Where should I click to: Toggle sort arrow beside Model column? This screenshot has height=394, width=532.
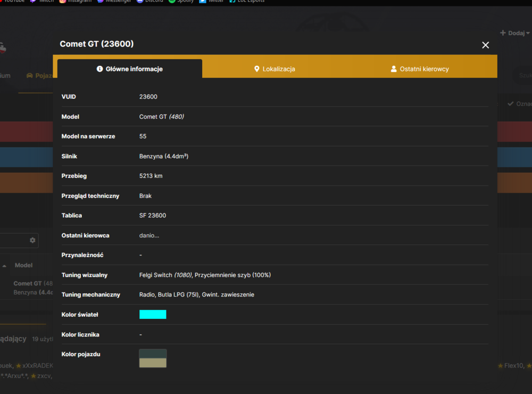pos(4,266)
